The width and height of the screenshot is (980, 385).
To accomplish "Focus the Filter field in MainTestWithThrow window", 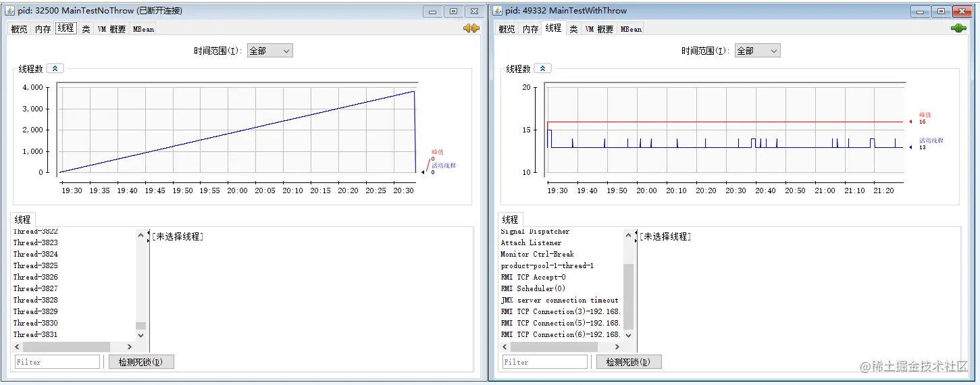I will (545, 362).
